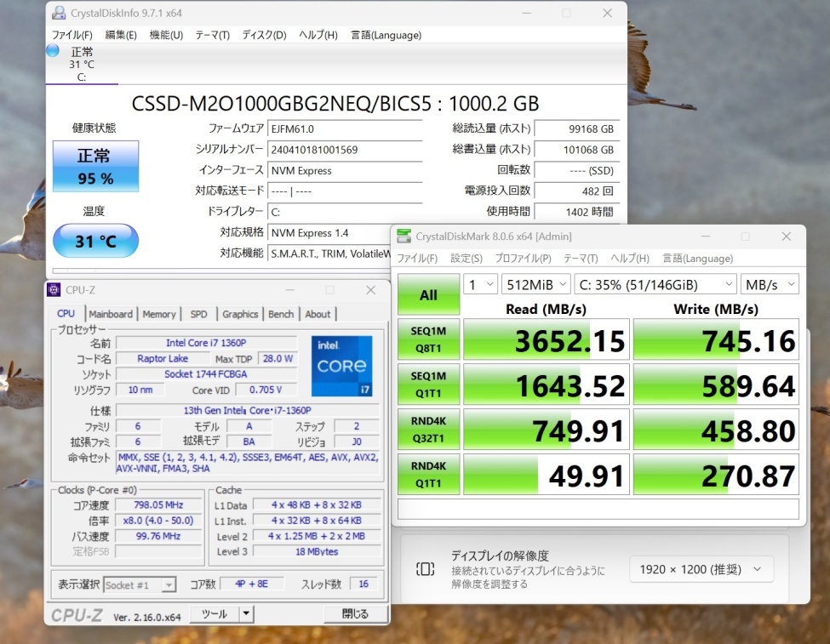Switch to the Mainboard tab in CPU-Z
The width and height of the screenshot is (830, 644).
pos(111,314)
